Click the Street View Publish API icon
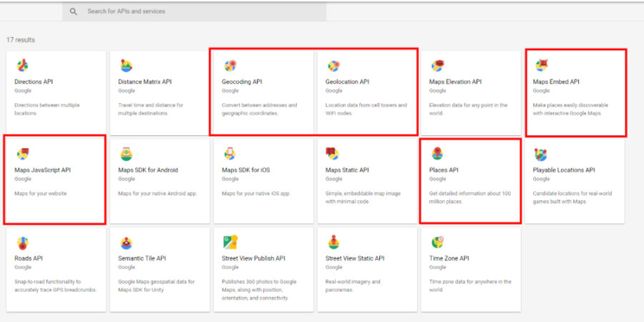 click(x=230, y=242)
